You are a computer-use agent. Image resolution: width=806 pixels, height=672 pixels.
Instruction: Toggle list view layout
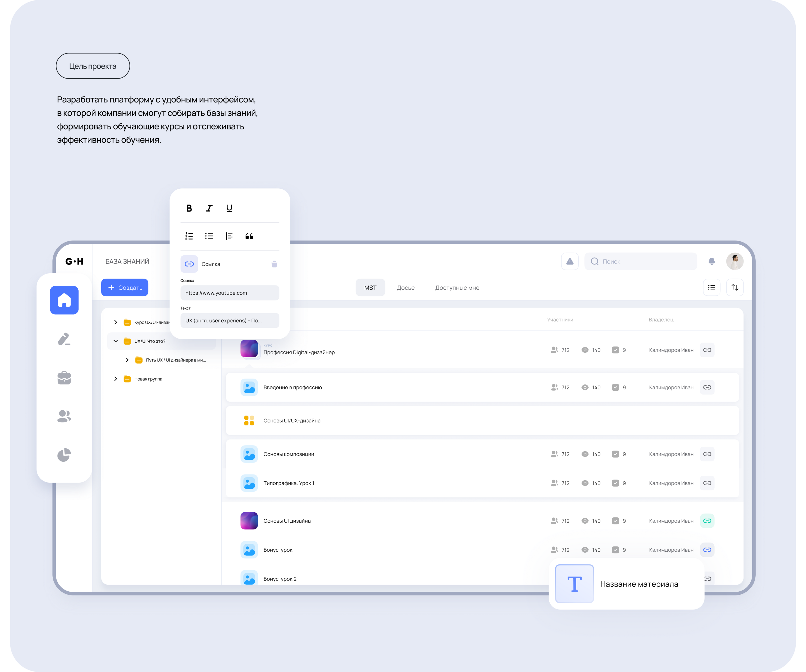tap(711, 287)
